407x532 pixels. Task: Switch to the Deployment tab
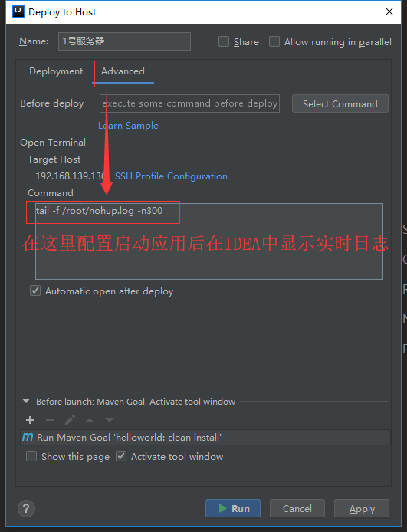56,71
